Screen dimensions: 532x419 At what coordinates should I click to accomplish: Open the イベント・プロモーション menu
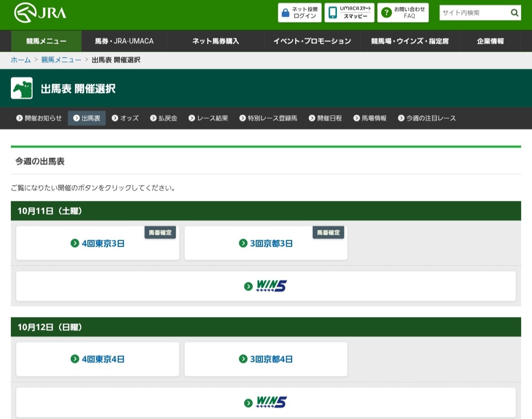(x=312, y=41)
